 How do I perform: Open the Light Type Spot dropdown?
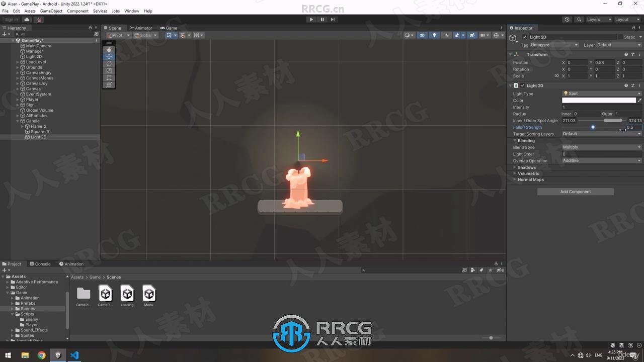(x=602, y=94)
